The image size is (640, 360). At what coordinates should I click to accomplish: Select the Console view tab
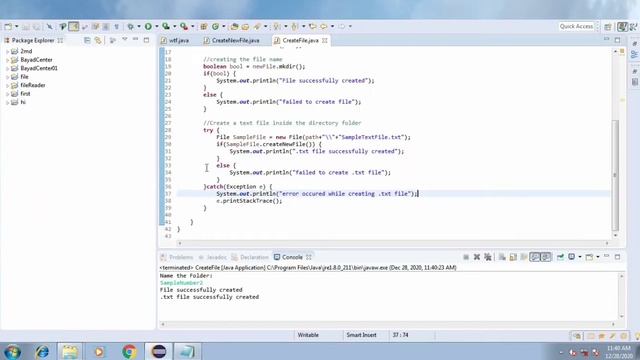tap(288, 257)
